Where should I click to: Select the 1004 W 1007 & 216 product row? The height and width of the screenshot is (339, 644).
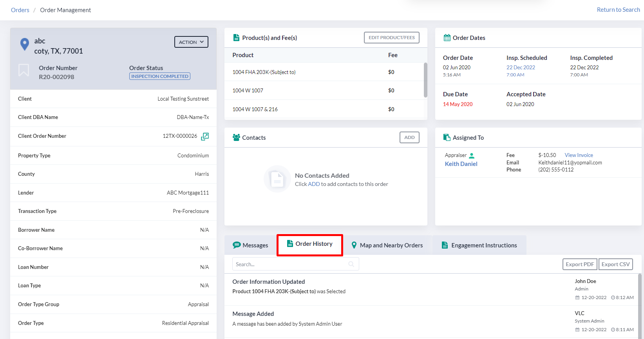tap(324, 109)
